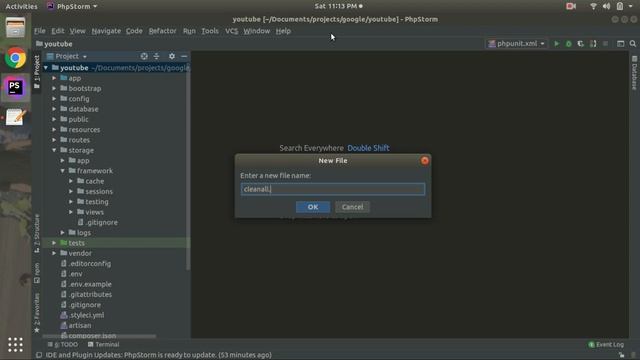This screenshot has height=360, width=640.
Task: Click the Project panel horizontal scrollbar
Action: pyautogui.click(x=99, y=336)
